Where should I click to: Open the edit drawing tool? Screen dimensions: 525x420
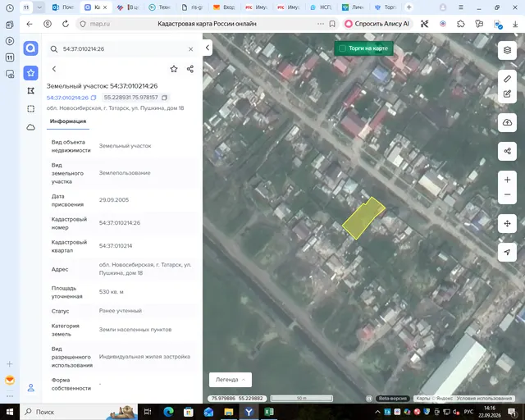(507, 94)
